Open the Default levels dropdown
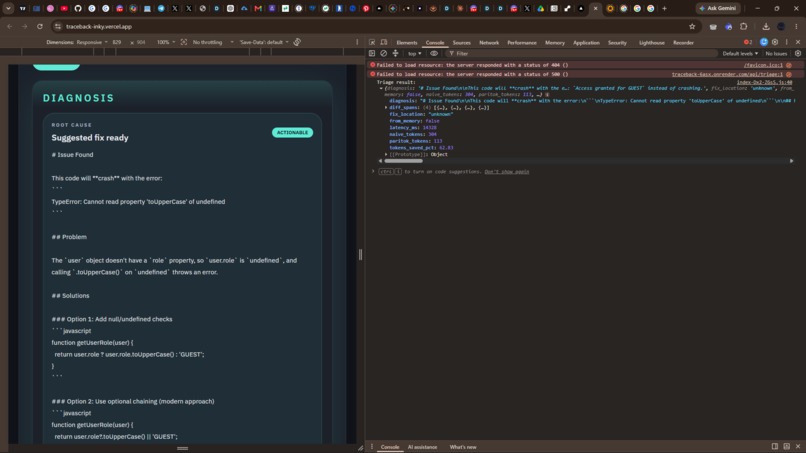 click(740, 53)
